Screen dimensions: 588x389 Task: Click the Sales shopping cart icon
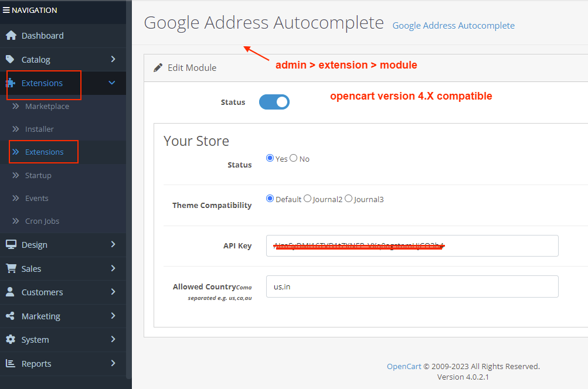11,268
